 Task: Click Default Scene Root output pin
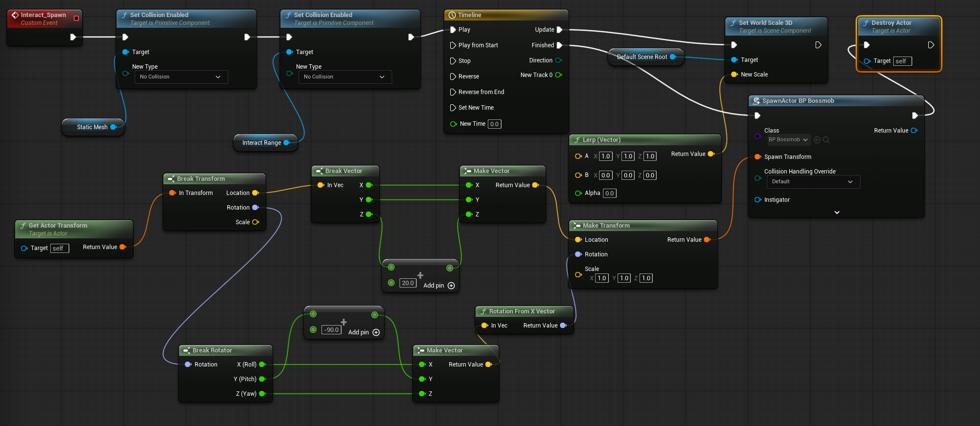673,57
